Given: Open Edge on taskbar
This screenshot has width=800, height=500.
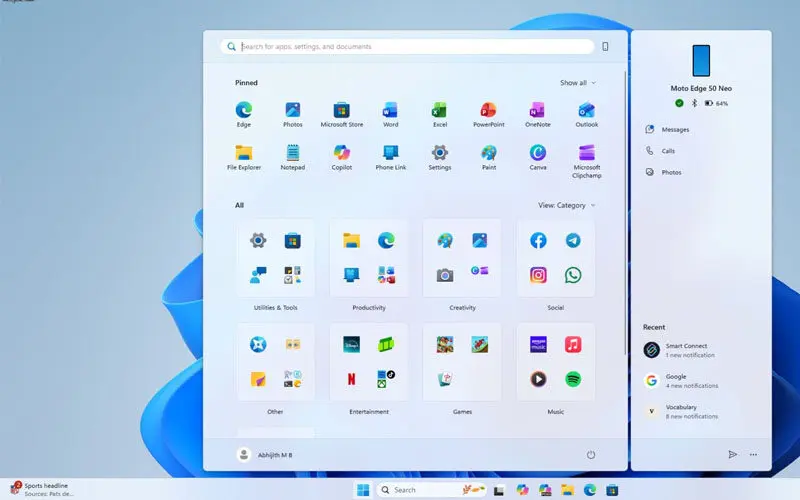Looking at the screenshot, I should (x=590, y=490).
